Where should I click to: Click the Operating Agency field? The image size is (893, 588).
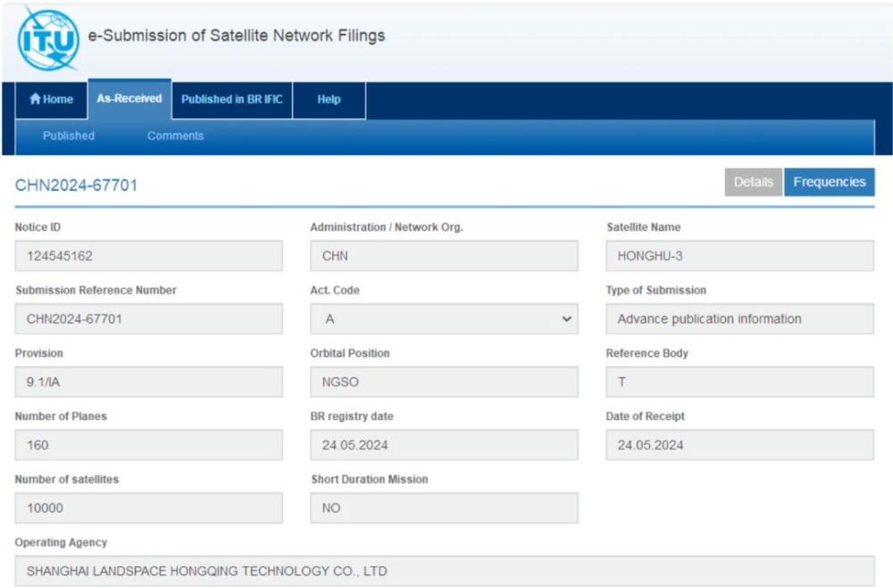(x=444, y=571)
